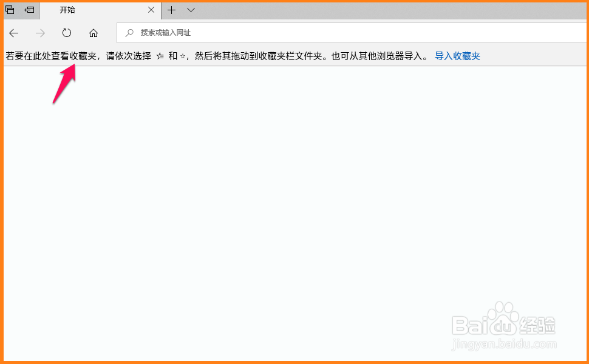589x364 pixels.
Task: Click the 导入收藏夹 link
Action: pos(457,56)
